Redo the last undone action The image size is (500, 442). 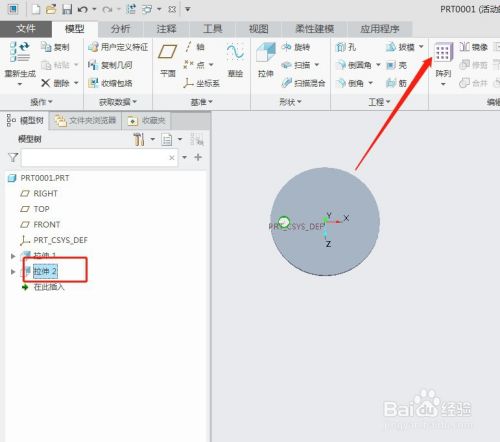[107, 10]
